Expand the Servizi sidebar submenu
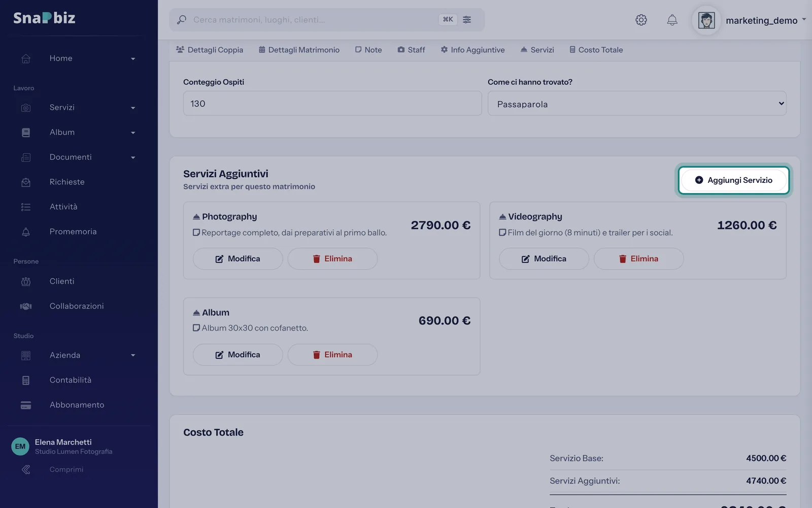The width and height of the screenshot is (812, 508). coord(133,108)
